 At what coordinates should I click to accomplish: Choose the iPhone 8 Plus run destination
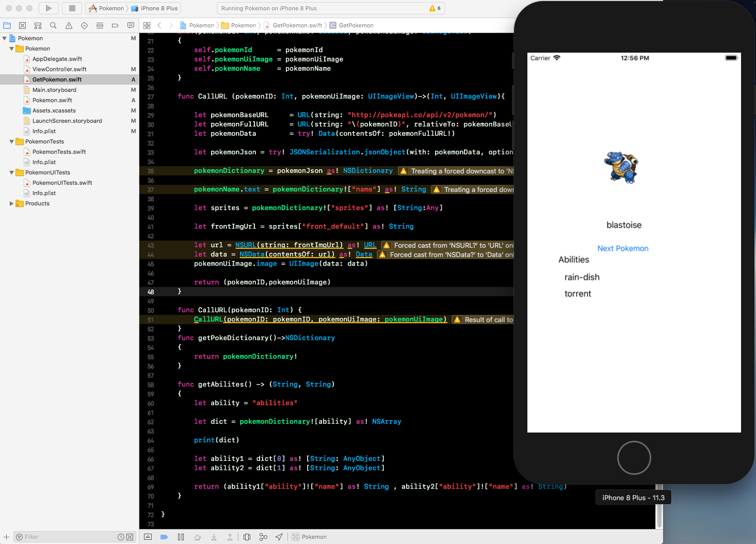(154, 8)
